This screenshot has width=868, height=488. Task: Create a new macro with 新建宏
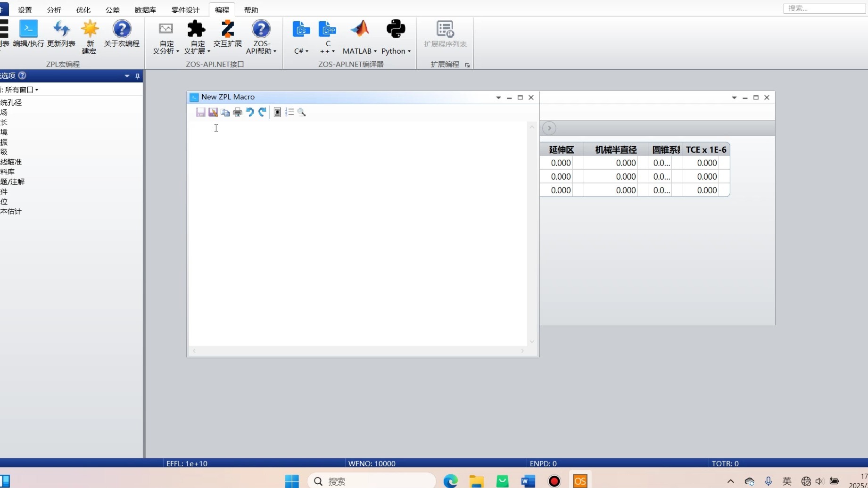[89, 37]
